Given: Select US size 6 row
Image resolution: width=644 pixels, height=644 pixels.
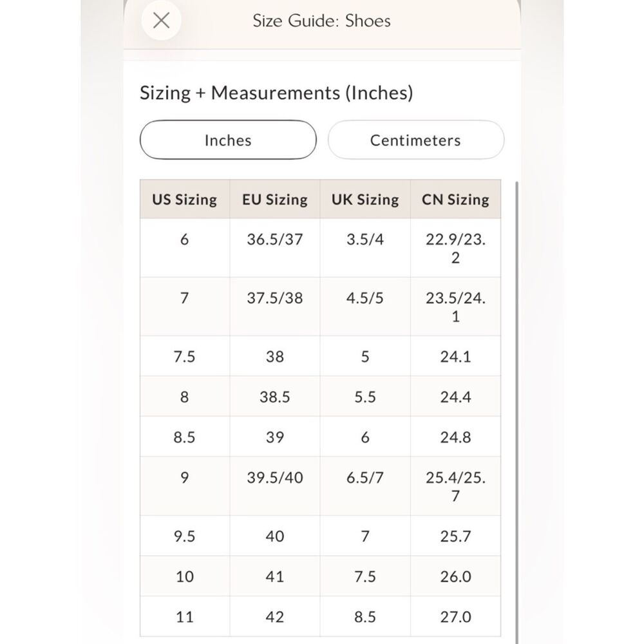Looking at the screenshot, I should tap(320, 248).
